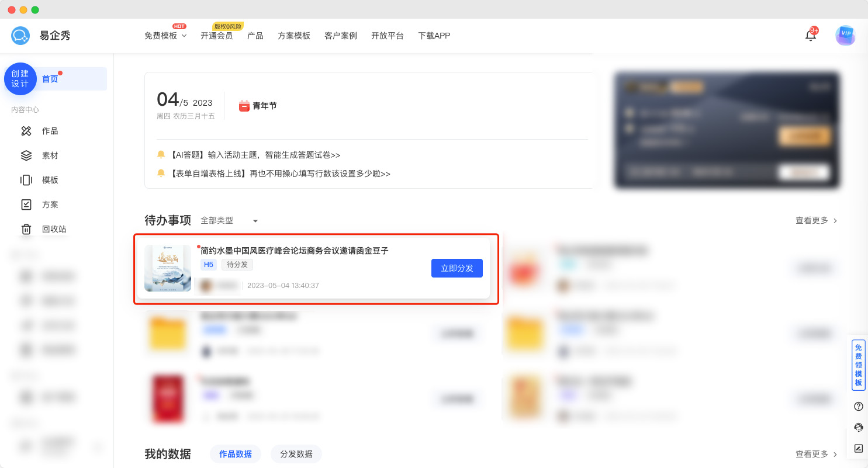Open the 开通会员 menu item

click(217, 36)
